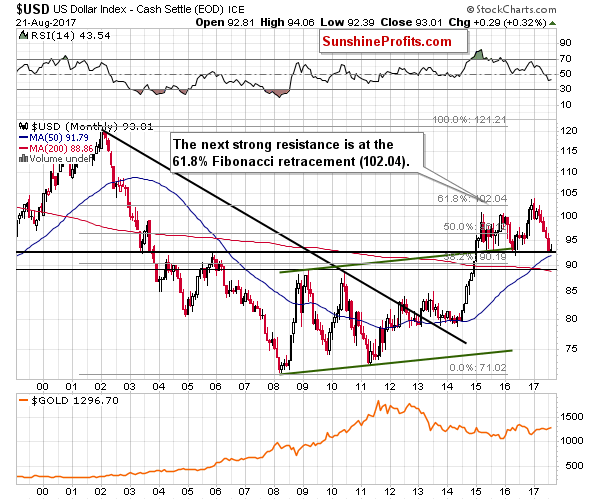Image resolution: width=600 pixels, height=500 pixels.
Task: Click the green up-triangle beside Chg value
Action: 552,23
